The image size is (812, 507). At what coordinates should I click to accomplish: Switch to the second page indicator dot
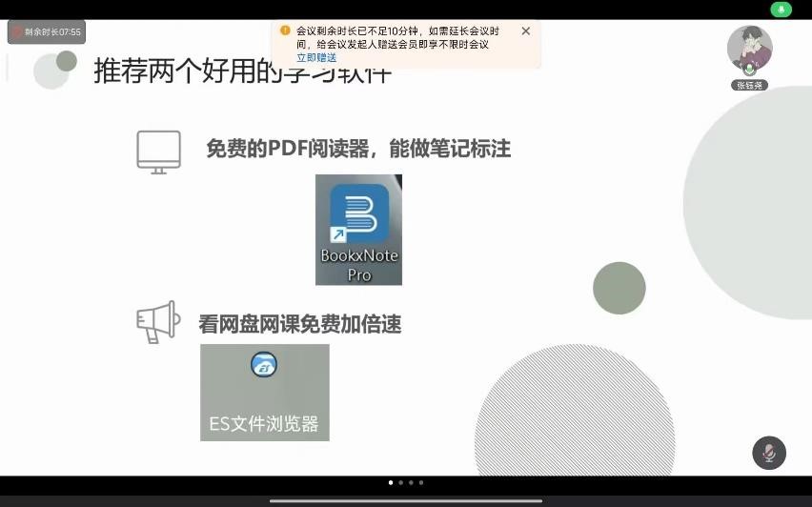(400, 482)
